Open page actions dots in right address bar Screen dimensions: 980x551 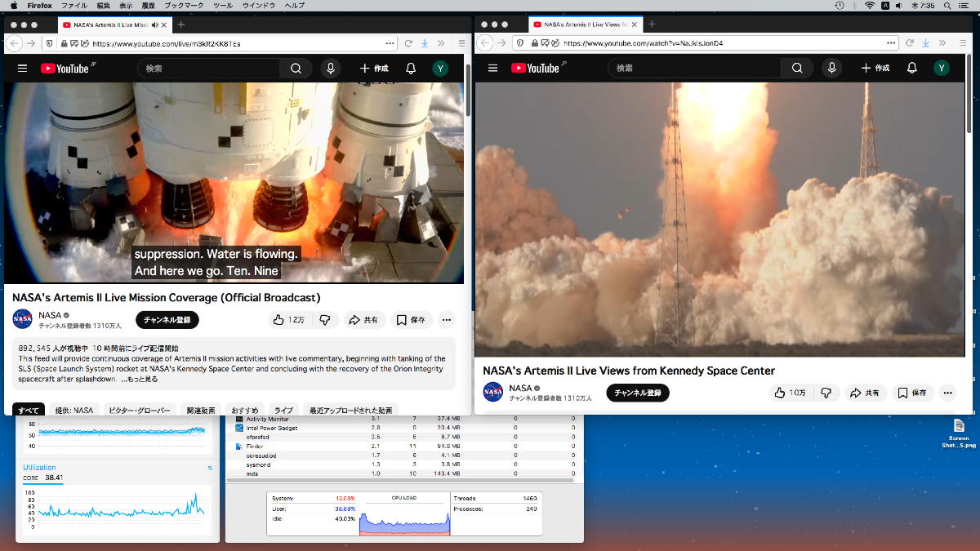pos(893,42)
